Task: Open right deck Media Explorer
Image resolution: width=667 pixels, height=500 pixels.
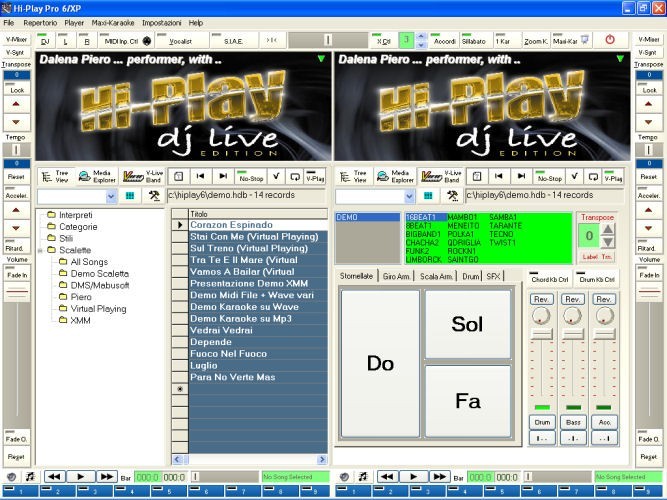Action: click(395, 176)
